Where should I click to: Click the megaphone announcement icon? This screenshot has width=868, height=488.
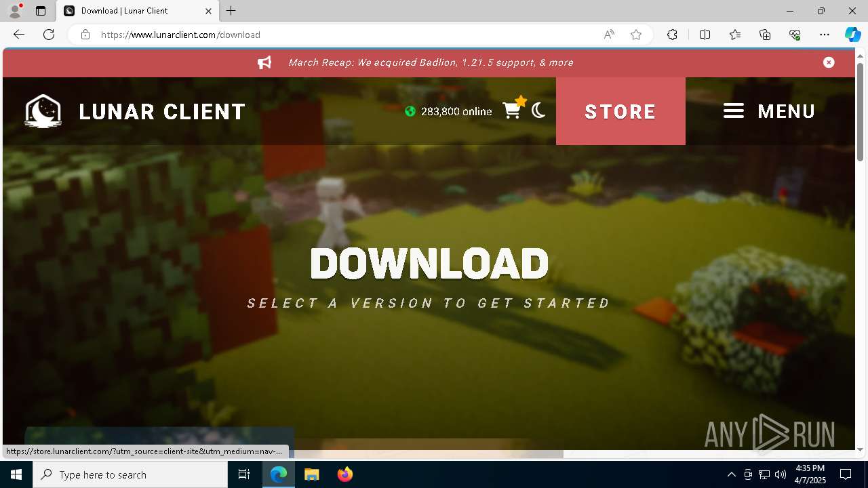[264, 62]
